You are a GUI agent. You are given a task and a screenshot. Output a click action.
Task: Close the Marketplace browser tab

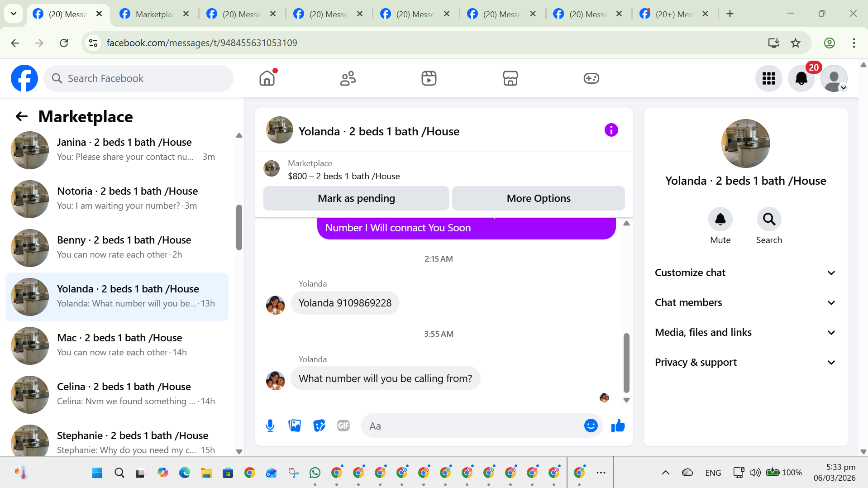pyautogui.click(x=186, y=14)
